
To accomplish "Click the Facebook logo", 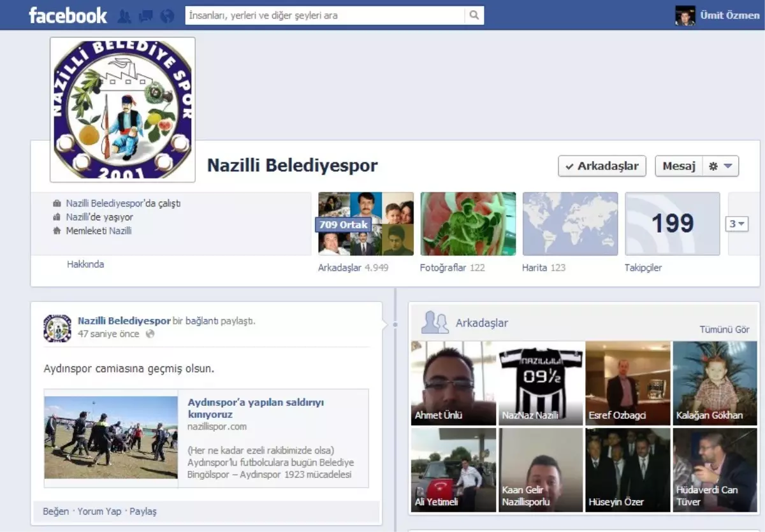I will pyautogui.click(x=68, y=15).
